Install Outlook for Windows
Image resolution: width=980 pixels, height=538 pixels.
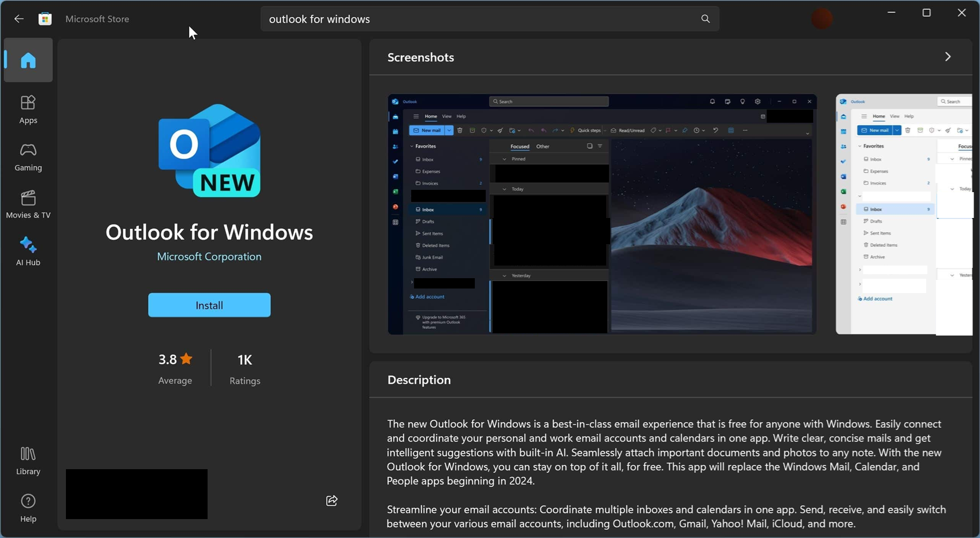pos(209,305)
